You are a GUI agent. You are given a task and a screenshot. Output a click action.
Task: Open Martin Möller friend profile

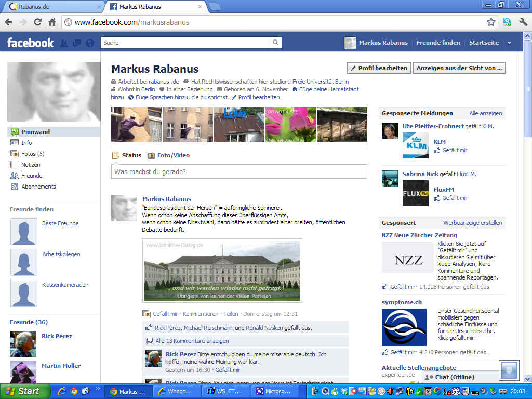point(61,366)
